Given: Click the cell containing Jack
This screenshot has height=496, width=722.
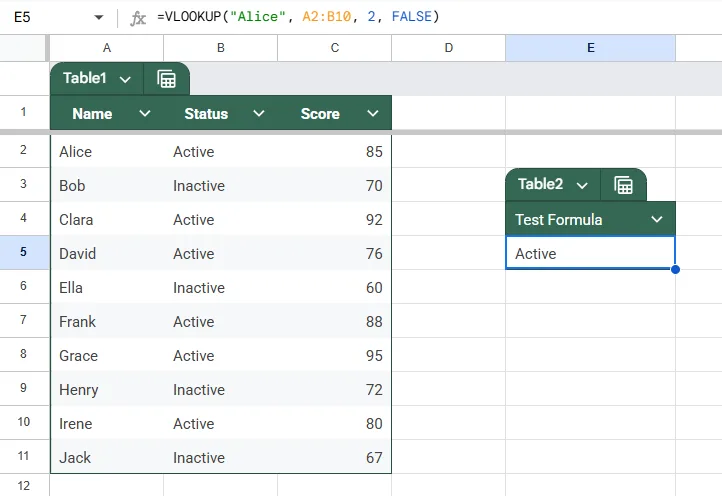Looking at the screenshot, I should [x=107, y=457].
